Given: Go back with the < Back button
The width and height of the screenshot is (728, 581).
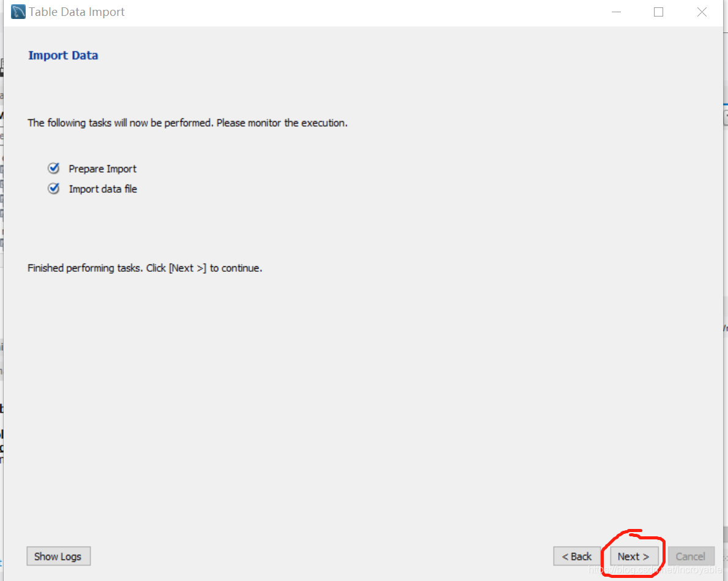Looking at the screenshot, I should 577,557.
